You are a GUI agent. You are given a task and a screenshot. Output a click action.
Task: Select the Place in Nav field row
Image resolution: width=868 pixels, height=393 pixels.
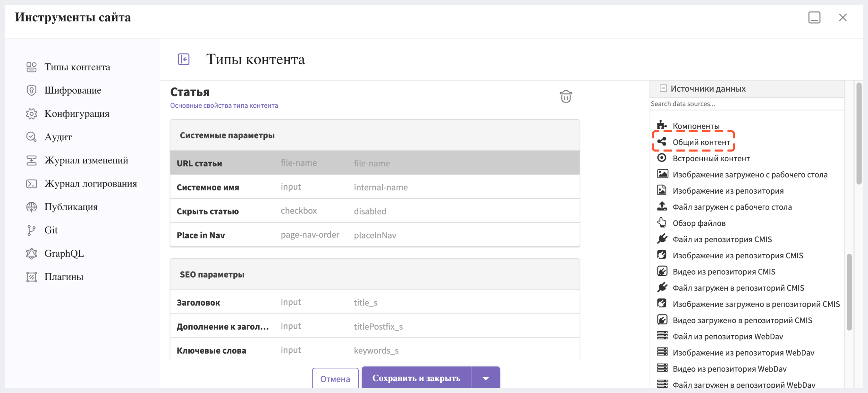375,235
